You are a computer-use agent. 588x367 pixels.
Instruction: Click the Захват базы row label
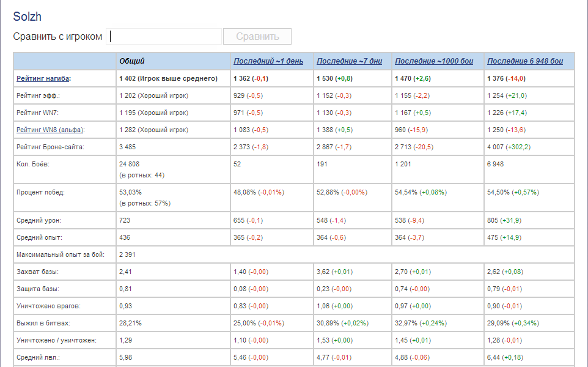coord(38,271)
